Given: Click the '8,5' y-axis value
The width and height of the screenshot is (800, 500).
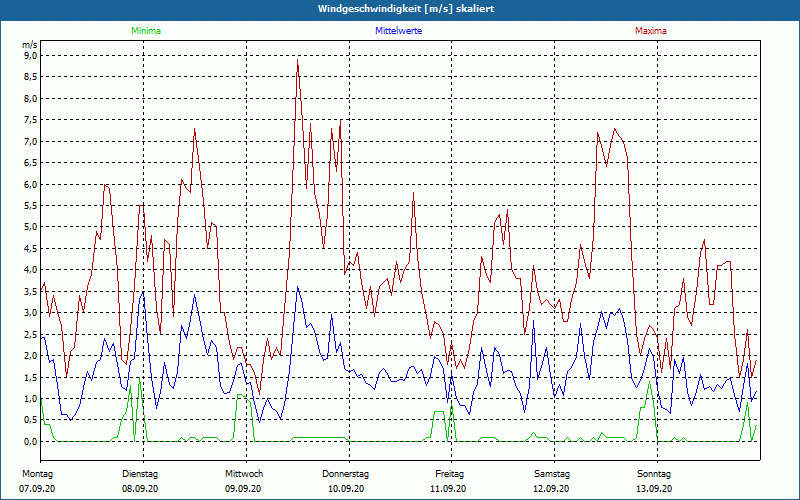Looking at the screenshot, I should point(31,77).
